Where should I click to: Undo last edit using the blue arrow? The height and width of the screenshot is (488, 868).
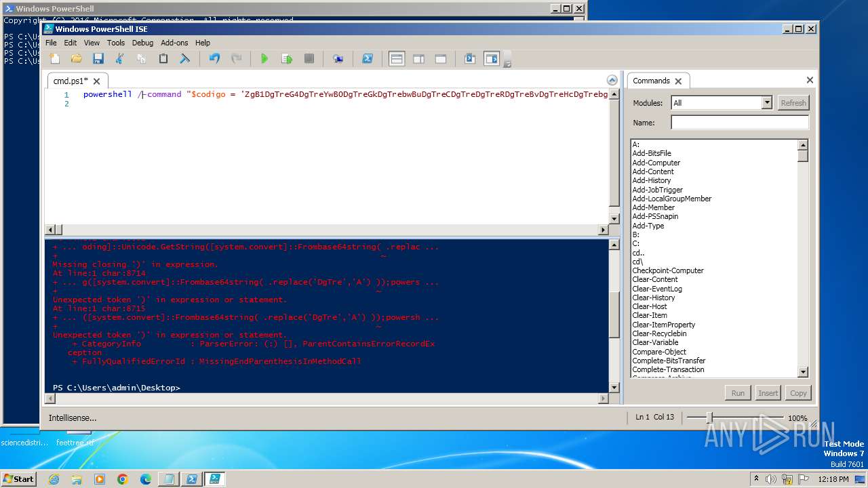(x=214, y=59)
